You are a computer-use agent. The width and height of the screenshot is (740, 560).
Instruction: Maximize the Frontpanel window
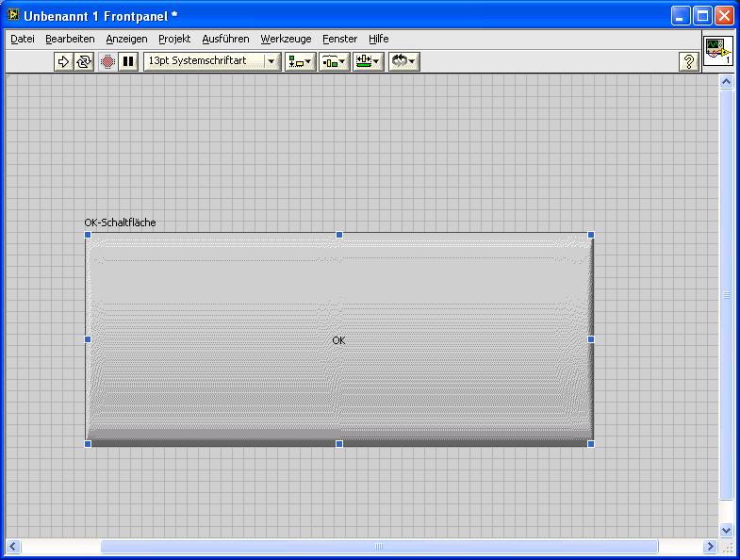coord(702,16)
